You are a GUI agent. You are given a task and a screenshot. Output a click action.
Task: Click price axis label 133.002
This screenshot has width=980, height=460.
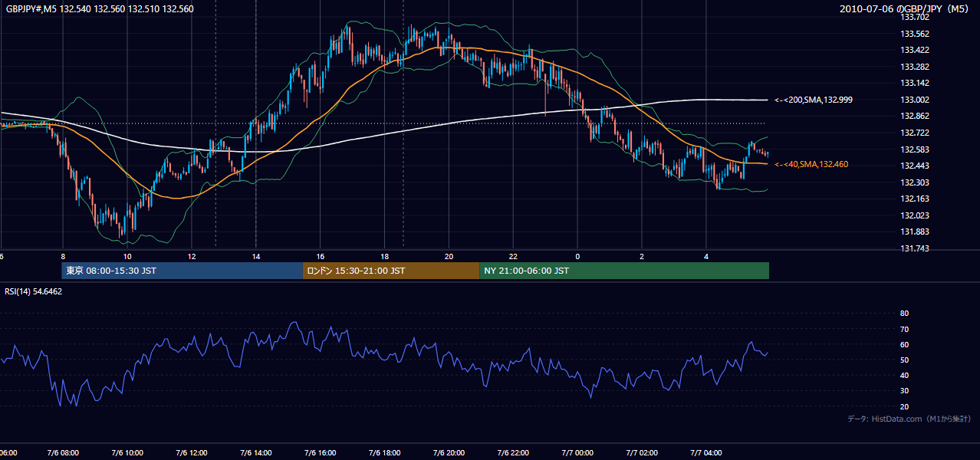point(916,100)
